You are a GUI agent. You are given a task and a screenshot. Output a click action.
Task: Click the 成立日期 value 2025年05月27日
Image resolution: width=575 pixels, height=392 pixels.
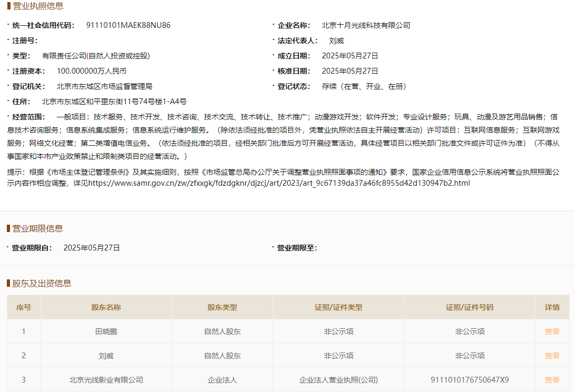point(350,56)
